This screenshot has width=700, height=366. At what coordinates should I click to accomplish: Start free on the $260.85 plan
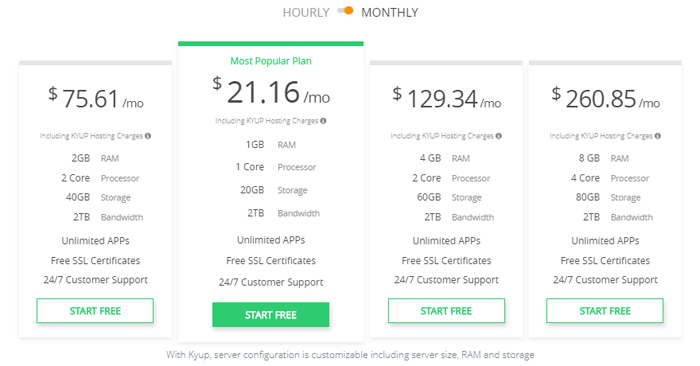605,311
